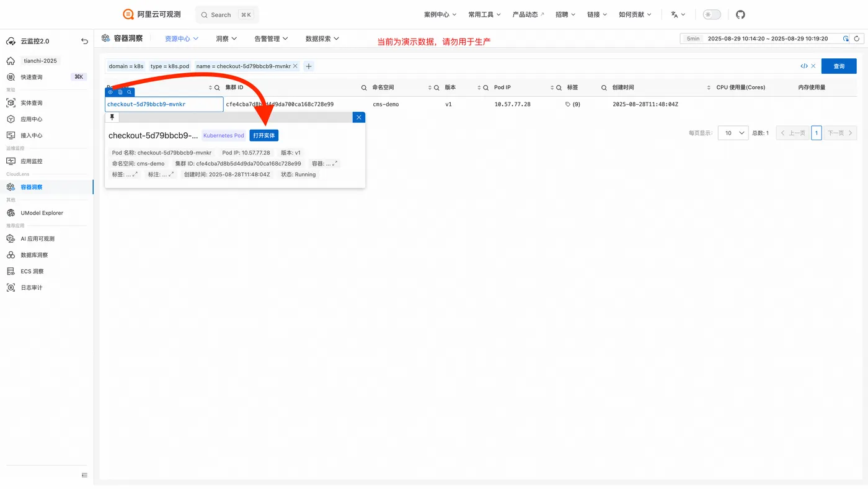The height and width of the screenshot is (489, 868).
Task: Search within the Pod name column
Action: click(217, 87)
